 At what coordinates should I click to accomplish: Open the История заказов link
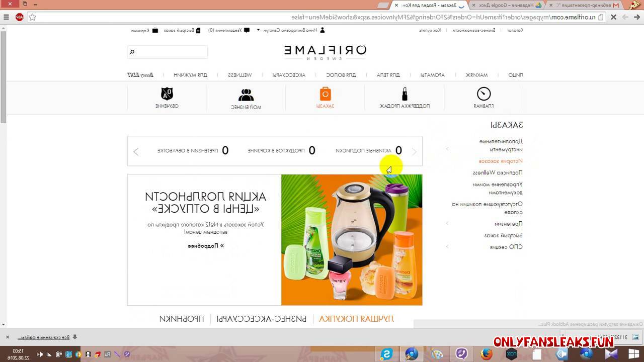click(x=501, y=161)
